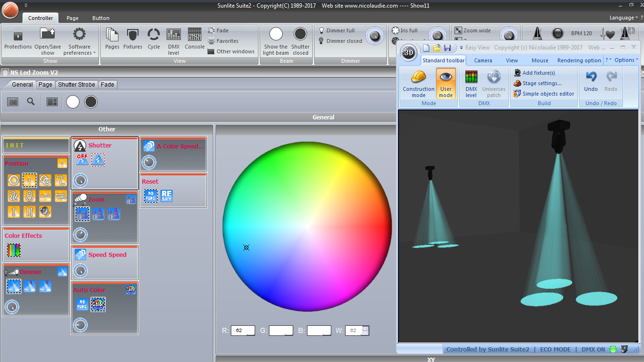
Task: Select the Zoom preset numbered 1
Action: [x=98, y=214]
